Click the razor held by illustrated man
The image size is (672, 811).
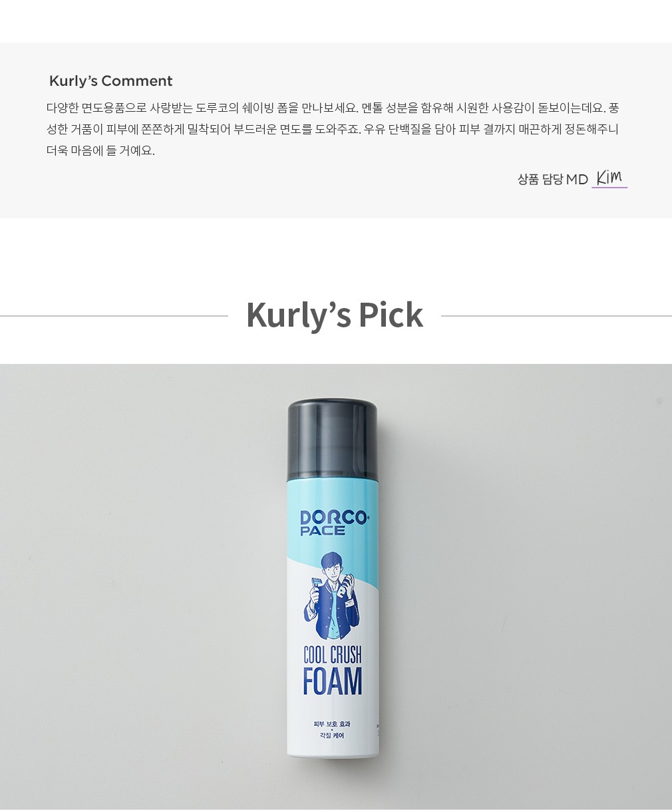(316, 586)
